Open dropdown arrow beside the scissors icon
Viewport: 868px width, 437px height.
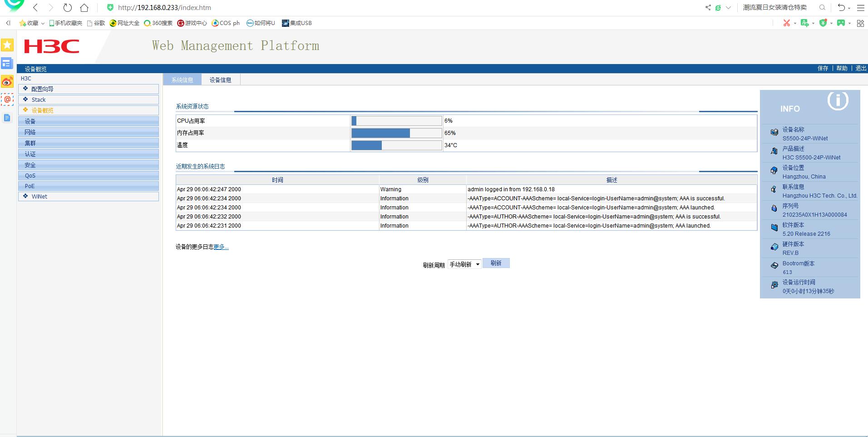tap(795, 23)
